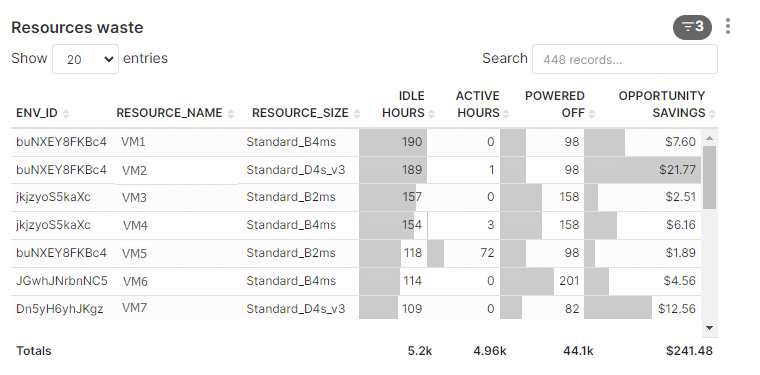
Task: Select the VM1 table row
Action: coord(356,142)
